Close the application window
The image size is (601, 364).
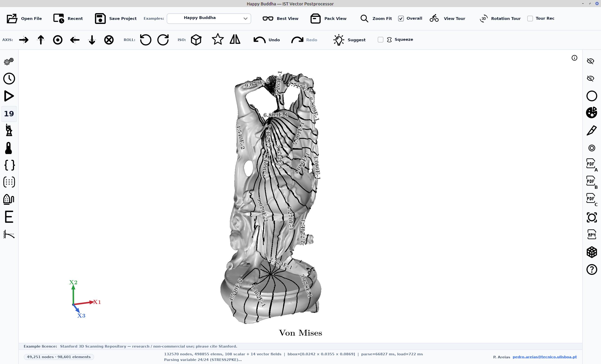[597, 4]
